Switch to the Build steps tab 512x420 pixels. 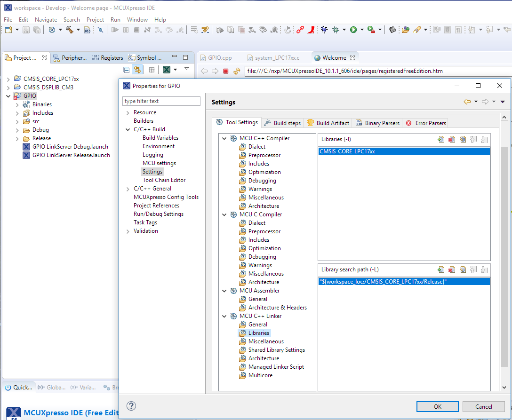pyautogui.click(x=282, y=123)
